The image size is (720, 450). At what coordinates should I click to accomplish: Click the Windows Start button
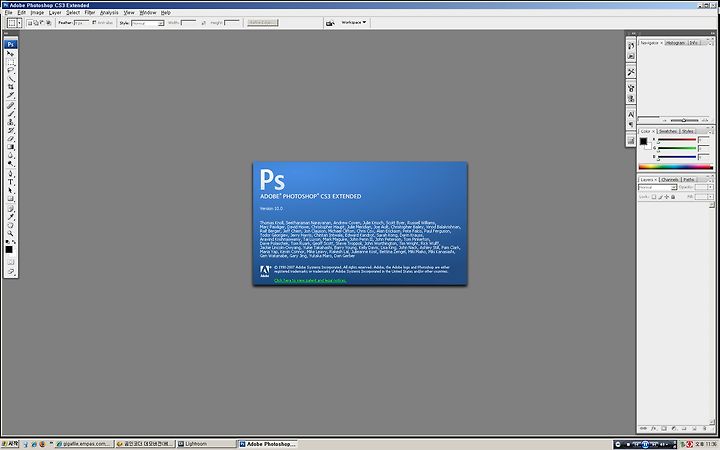[x=10, y=444]
